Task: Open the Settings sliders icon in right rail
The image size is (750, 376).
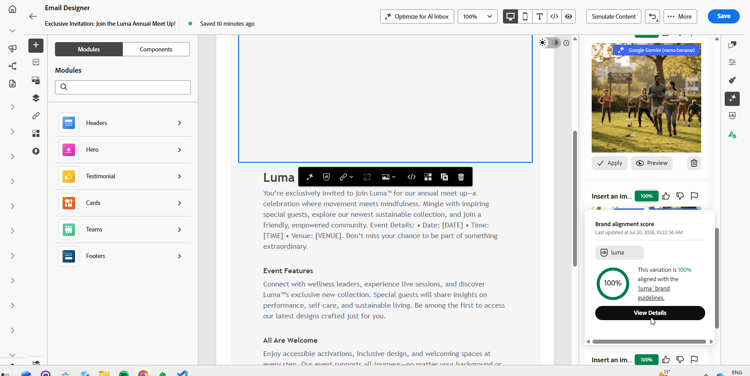Action: 732,63
